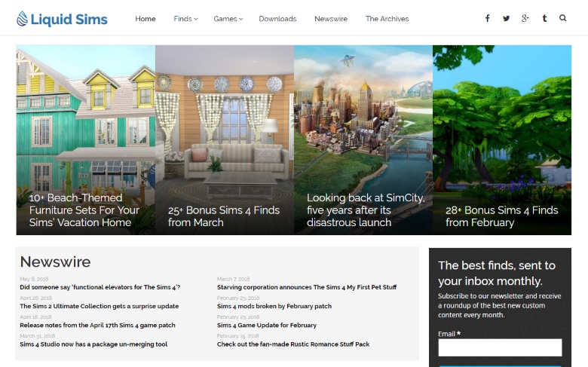
Task: Click the 'April 28, 2018' date text
Action: tap(36, 298)
